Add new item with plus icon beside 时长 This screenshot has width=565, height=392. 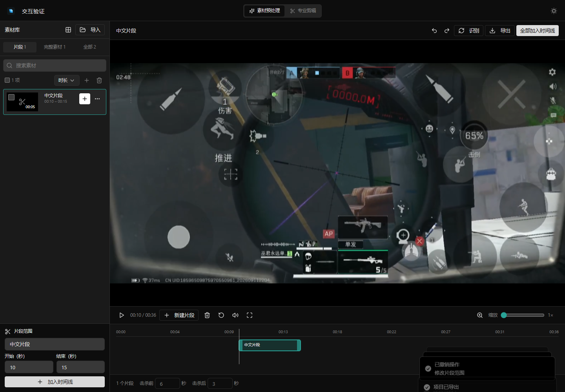[x=87, y=80]
